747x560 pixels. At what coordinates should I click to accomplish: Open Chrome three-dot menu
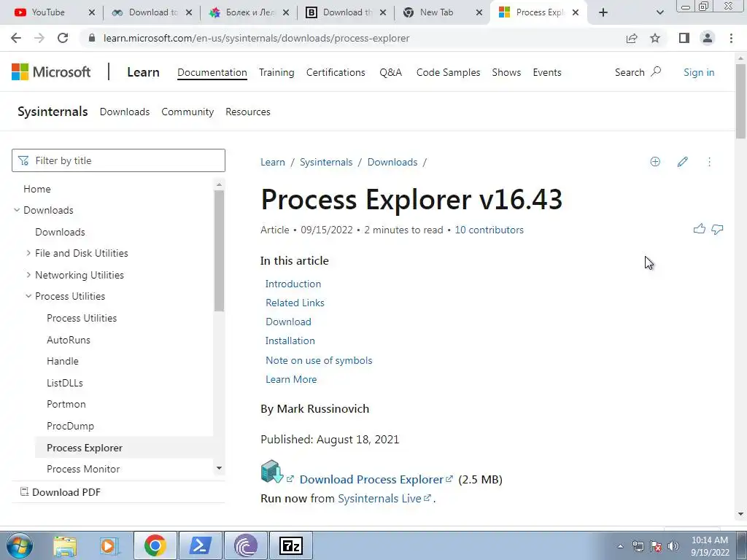pos(731,38)
